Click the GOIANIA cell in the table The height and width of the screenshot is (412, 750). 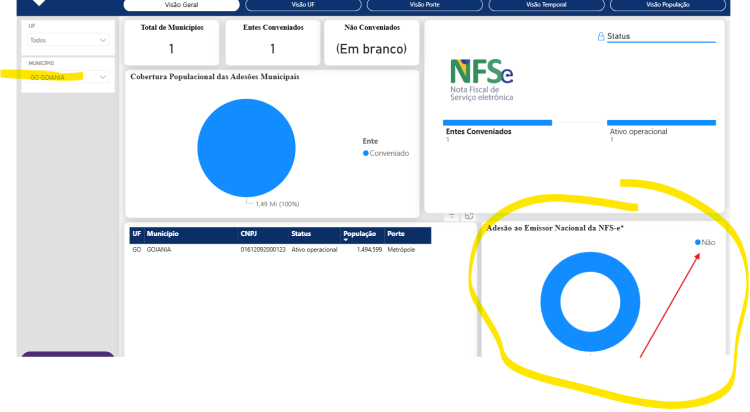coord(159,250)
